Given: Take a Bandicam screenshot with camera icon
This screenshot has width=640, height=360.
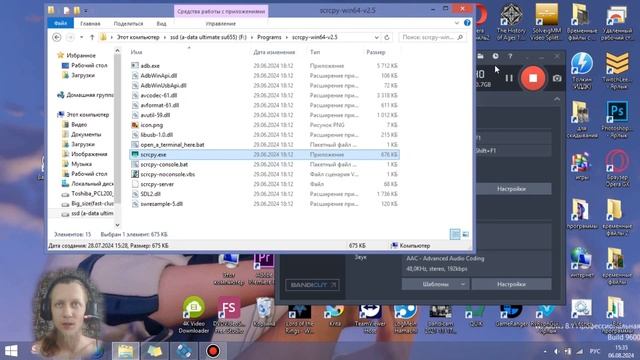Looking at the screenshot, I should 557,78.
